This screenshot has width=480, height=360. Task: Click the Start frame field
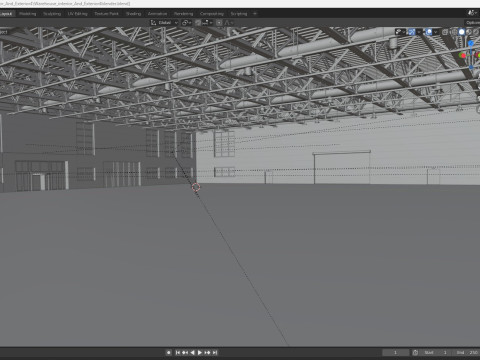point(435,352)
